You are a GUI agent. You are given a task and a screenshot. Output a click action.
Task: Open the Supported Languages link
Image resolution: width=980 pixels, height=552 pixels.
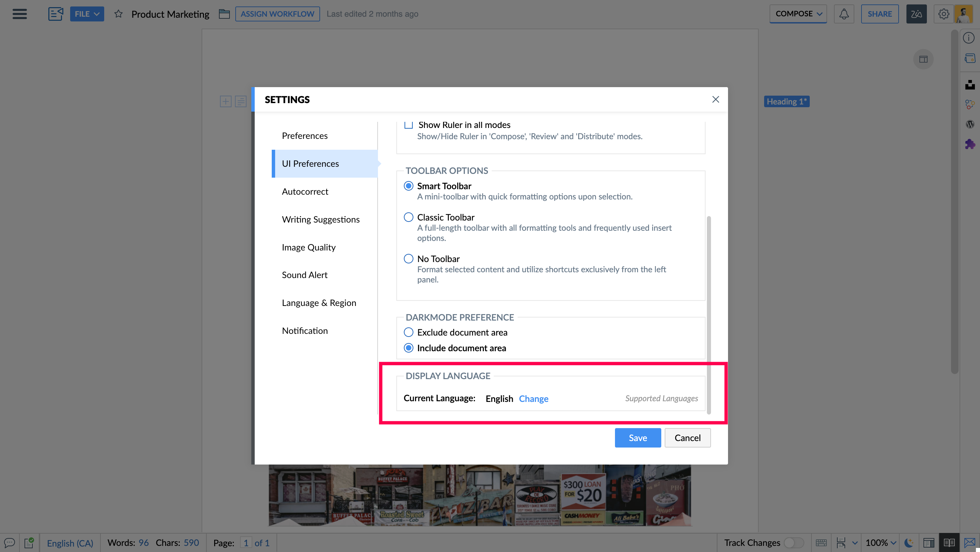(x=661, y=398)
